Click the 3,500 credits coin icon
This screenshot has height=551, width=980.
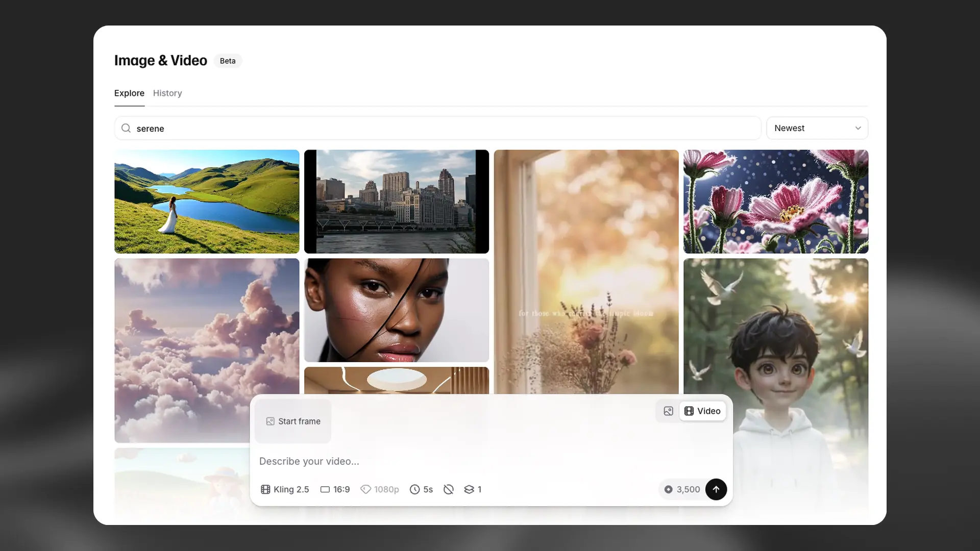coord(668,489)
